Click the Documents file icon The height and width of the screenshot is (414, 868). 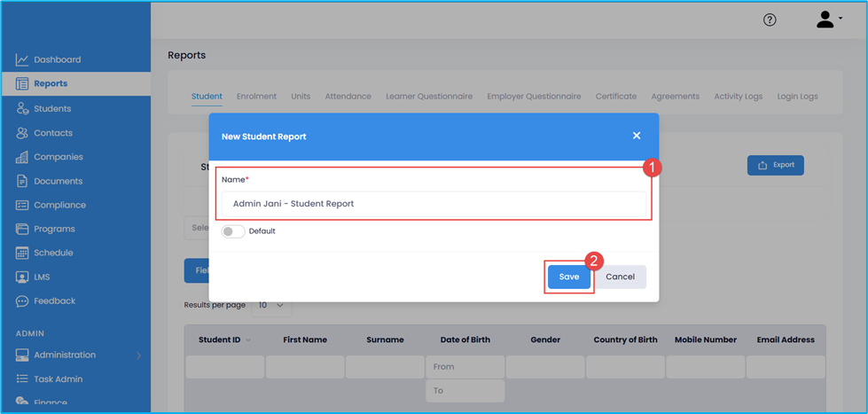pos(22,181)
